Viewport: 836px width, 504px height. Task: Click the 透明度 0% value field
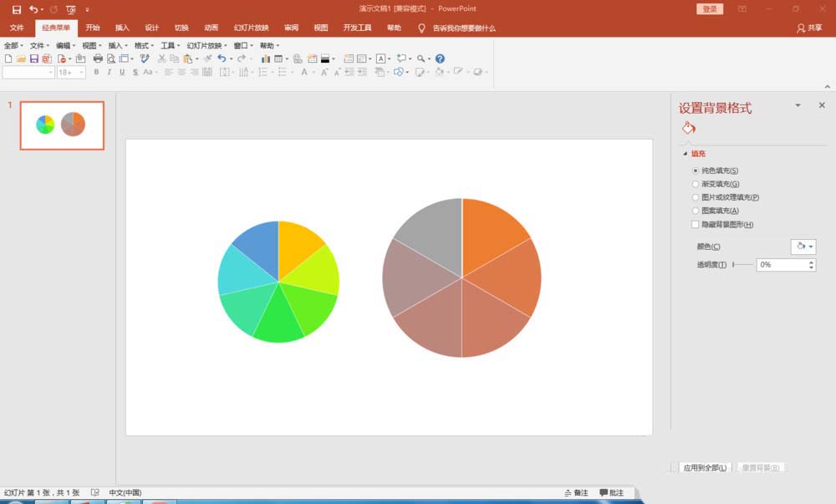pyautogui.click(x=782, y=264)
